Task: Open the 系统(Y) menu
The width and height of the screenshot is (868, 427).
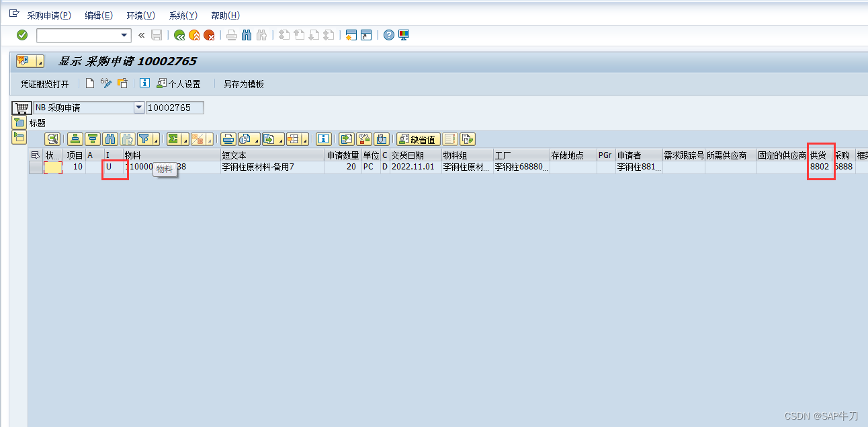Action: pos(183,15)
